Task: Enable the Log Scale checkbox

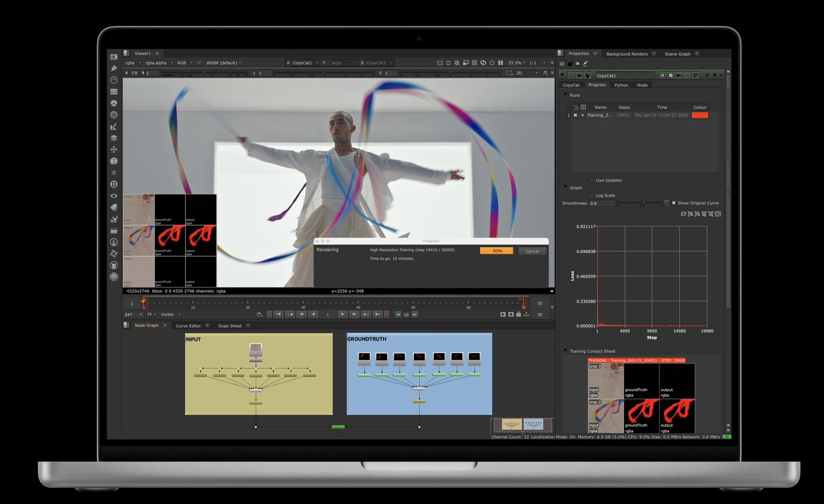Action: tap(591, 196)
